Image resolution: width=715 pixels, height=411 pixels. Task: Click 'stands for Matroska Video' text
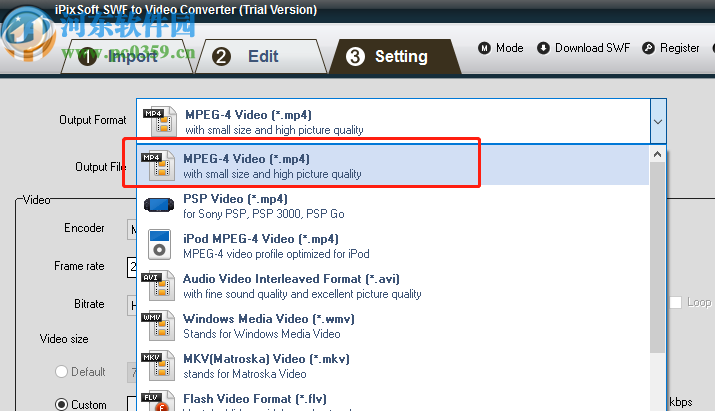pos(245,374)
